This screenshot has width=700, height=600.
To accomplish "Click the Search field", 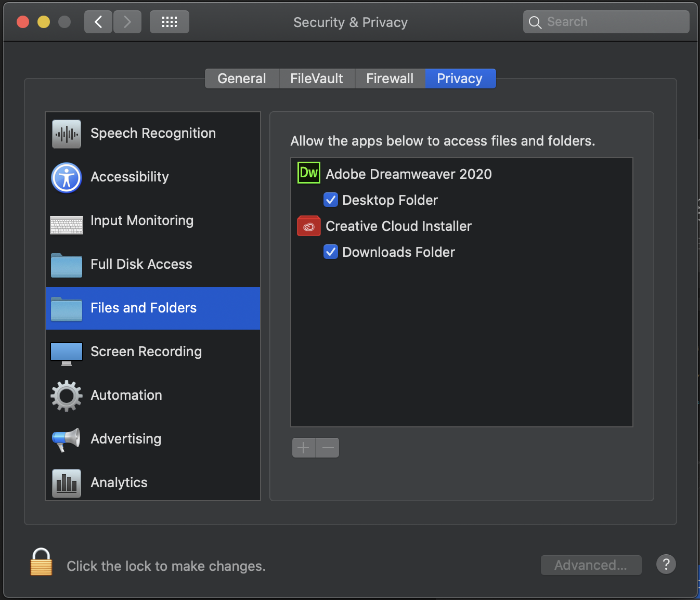I will (606, 21).
